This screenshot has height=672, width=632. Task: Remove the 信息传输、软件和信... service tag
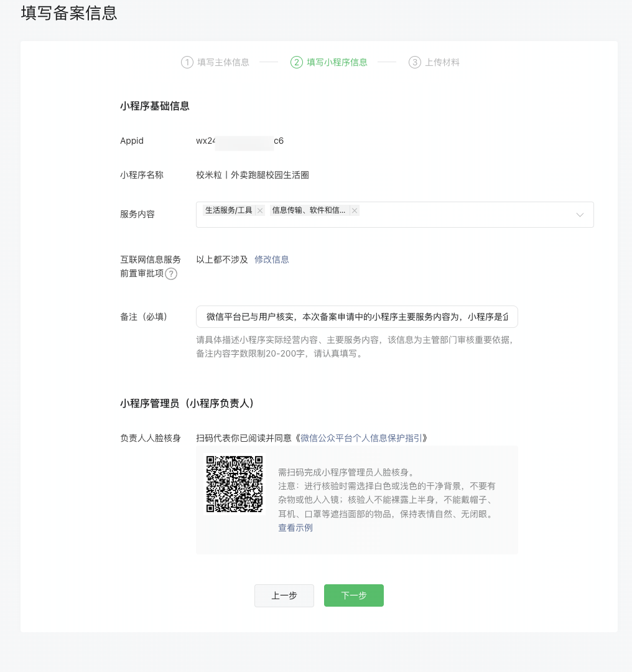pyautogui.click(x=354, y=210)
